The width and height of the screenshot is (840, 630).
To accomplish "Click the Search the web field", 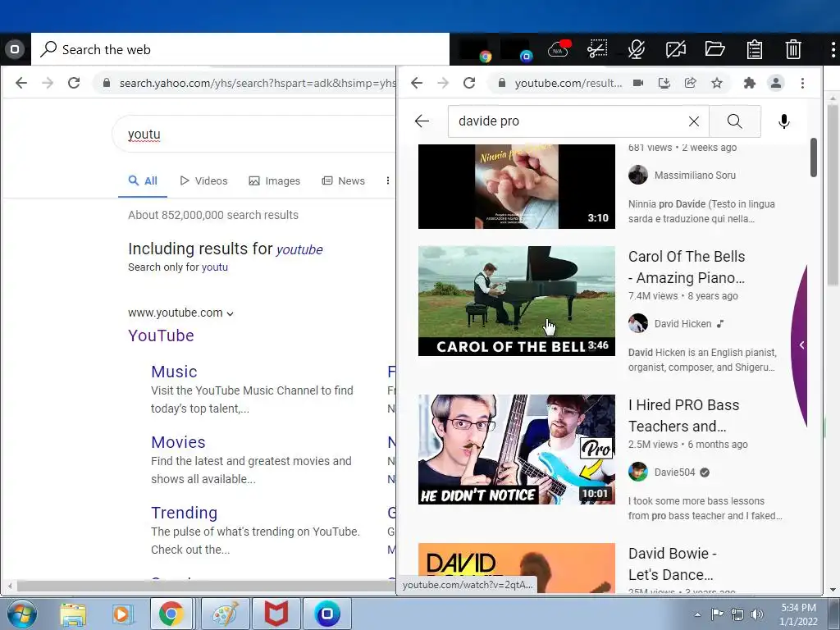I will click(x=240, y=49).
